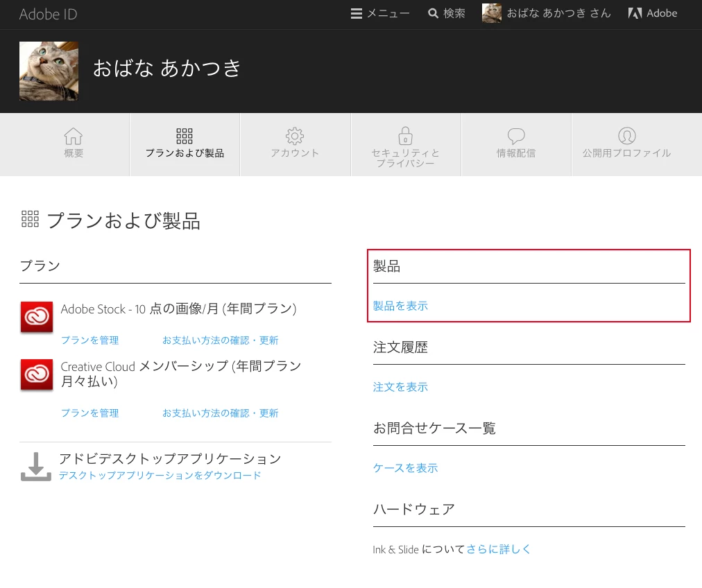Click Creative Cloud icon beside メンバーシップ plan

pyautogui.click(x=37, y=374)
